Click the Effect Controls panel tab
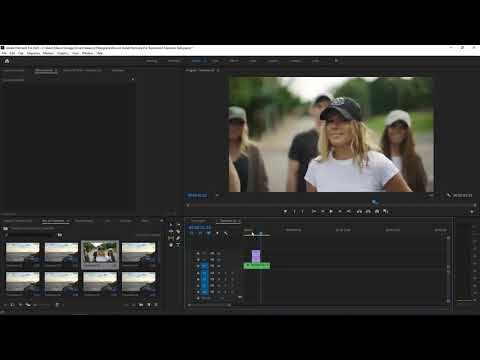 (45, 70)
